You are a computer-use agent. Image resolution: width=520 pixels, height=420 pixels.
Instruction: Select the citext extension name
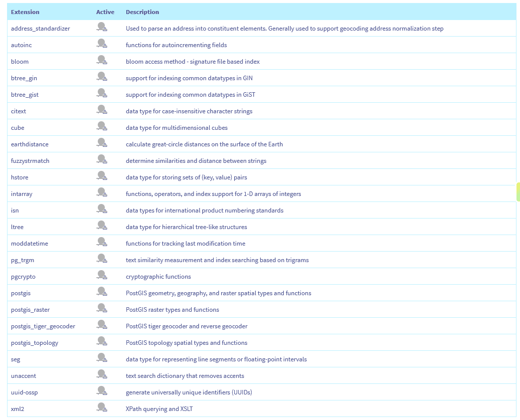[18, 111]
